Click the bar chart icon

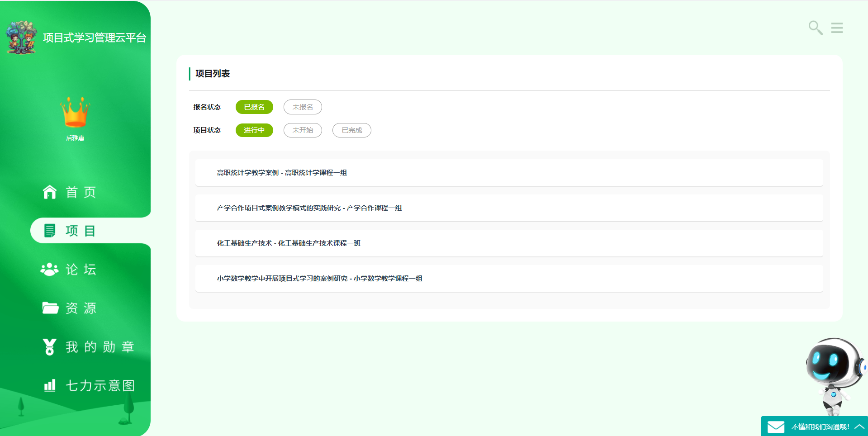coord(50,385)
